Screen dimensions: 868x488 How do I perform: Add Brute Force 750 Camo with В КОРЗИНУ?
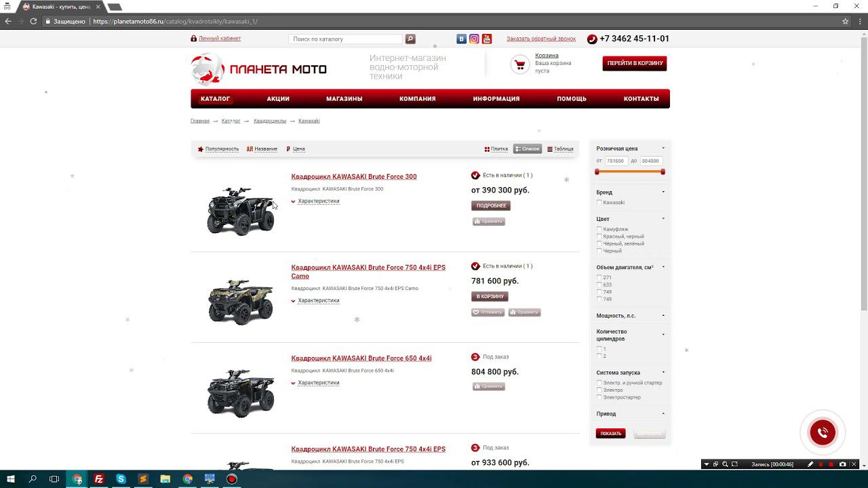coord(490,296)
